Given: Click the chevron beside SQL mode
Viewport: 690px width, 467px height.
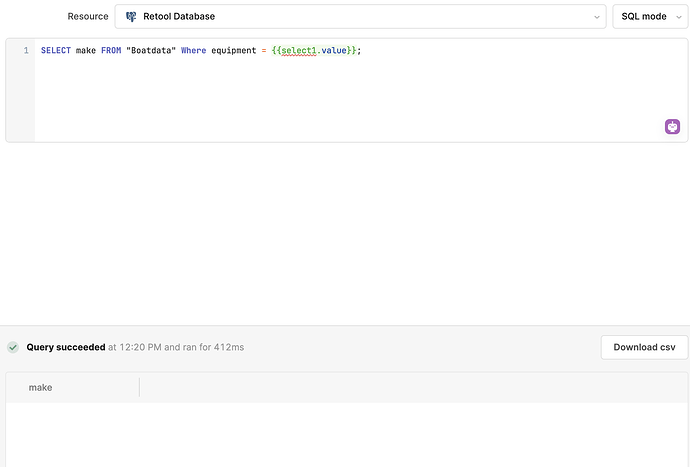Looking at the screenshot, I should click(x=679, y=17).
